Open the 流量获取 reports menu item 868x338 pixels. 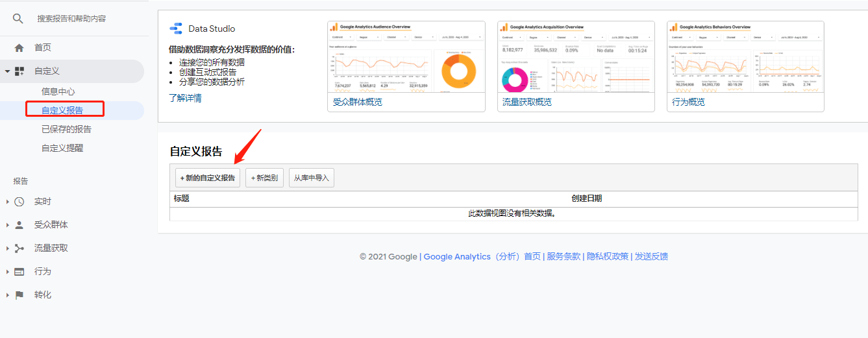pos(51,248)
